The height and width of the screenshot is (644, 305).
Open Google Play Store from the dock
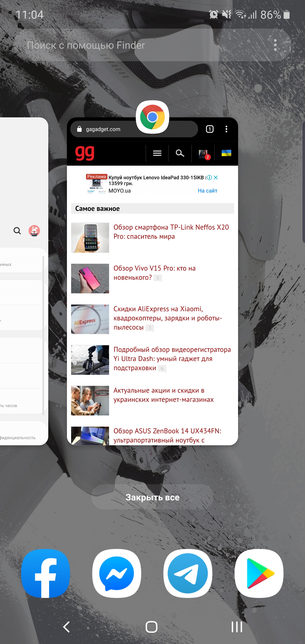[259, 573]
